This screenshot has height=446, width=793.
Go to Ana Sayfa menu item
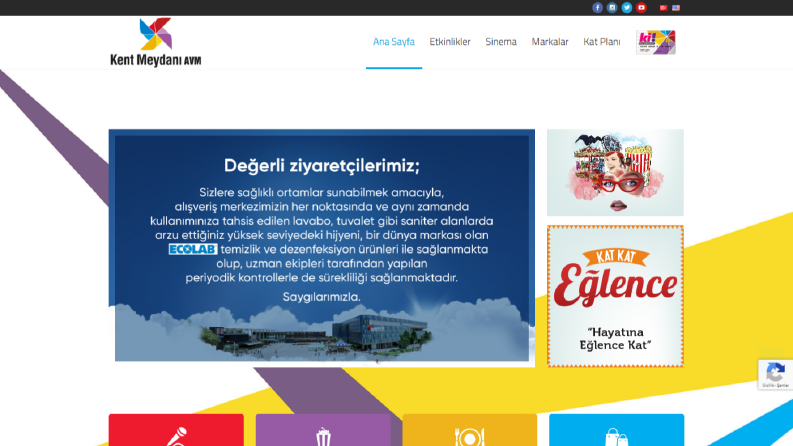pos(394,42)
